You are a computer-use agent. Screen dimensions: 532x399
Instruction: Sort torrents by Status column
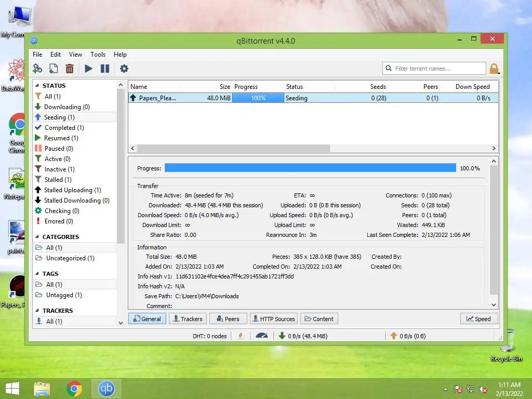(x=310, y=87)
